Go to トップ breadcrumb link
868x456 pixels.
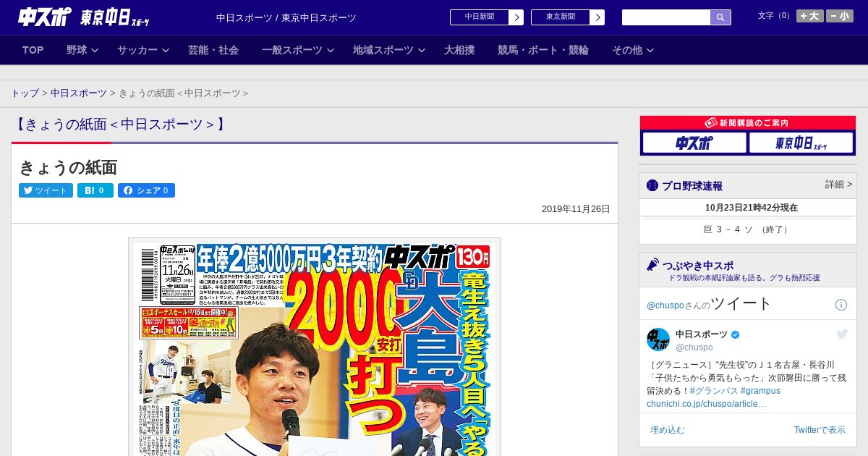point(25,93)
